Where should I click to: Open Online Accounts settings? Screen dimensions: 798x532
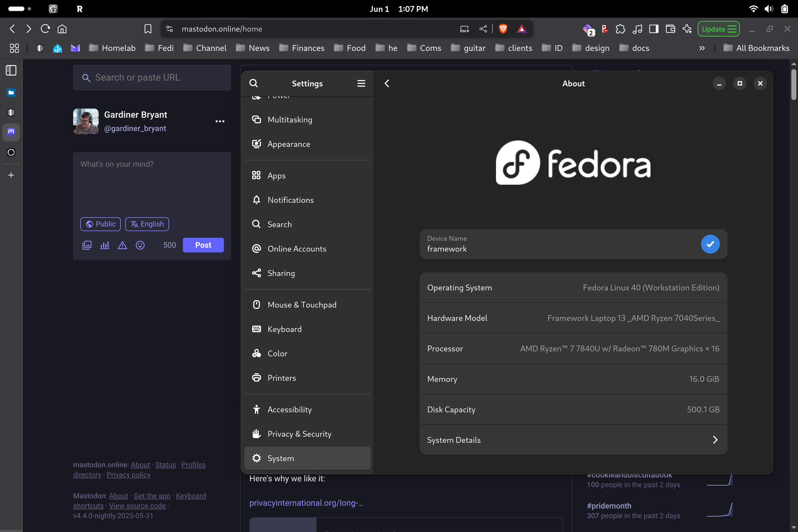coord(307,249)
